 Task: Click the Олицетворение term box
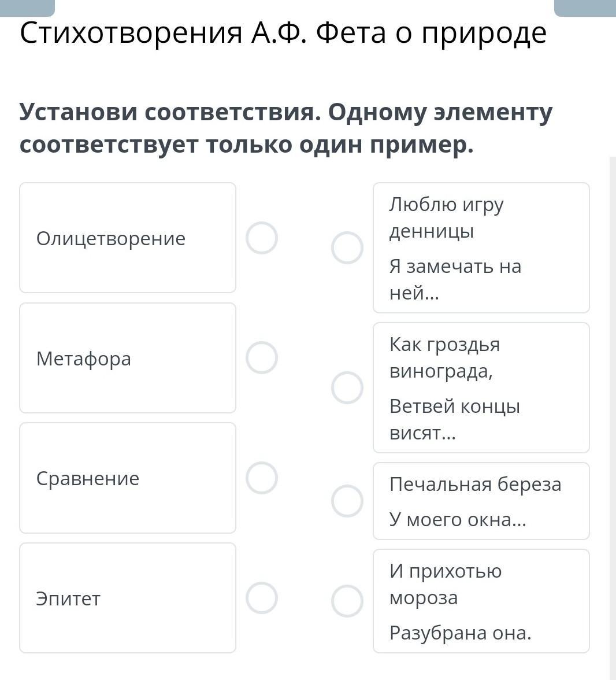(x=128, y=238)
